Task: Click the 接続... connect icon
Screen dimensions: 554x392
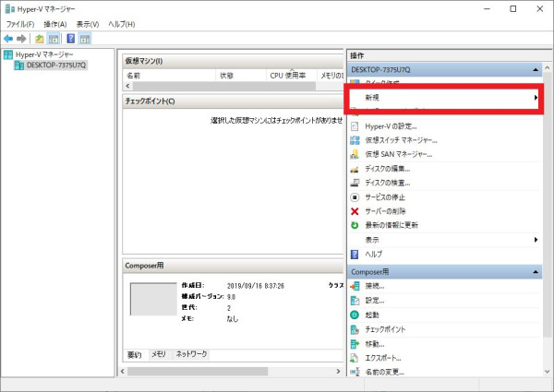Action: [x=355, y=286]
